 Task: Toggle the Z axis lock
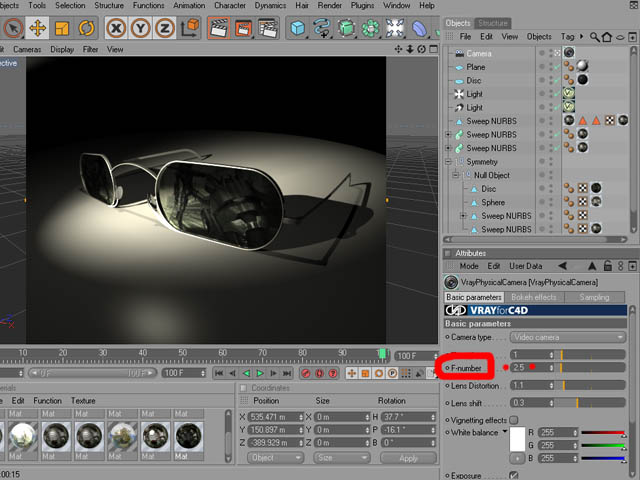(x=166, y=28)
